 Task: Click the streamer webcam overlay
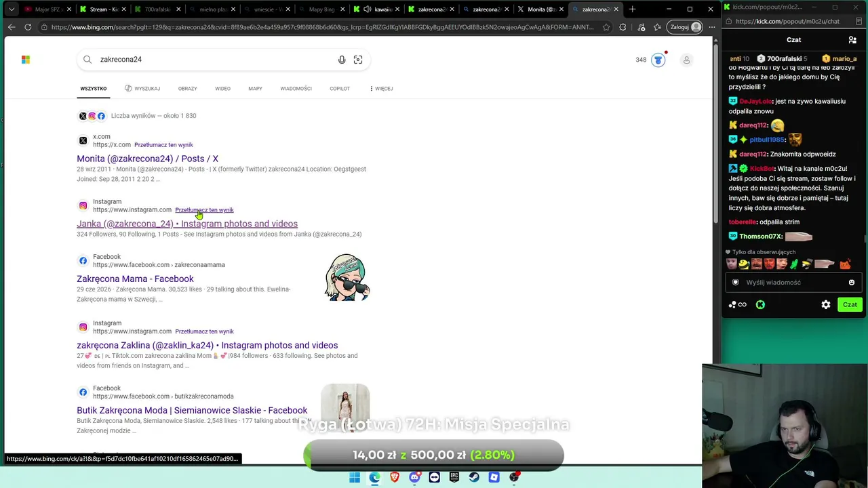point(785,426)
